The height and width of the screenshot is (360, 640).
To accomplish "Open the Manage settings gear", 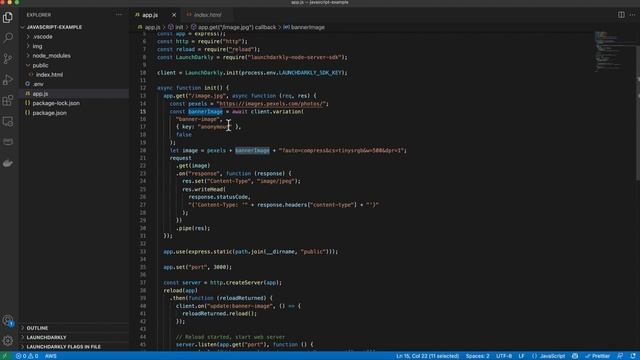I will click(8, 340).
